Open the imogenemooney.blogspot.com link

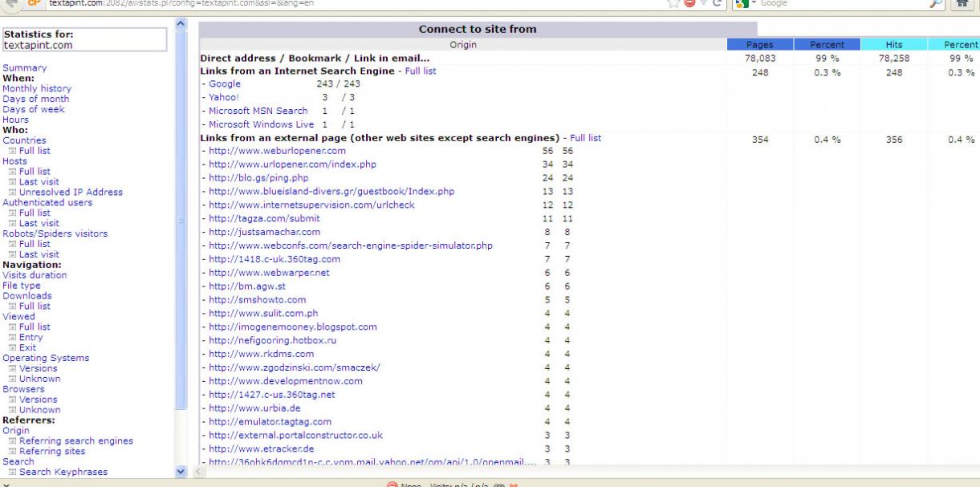[292, 327]
